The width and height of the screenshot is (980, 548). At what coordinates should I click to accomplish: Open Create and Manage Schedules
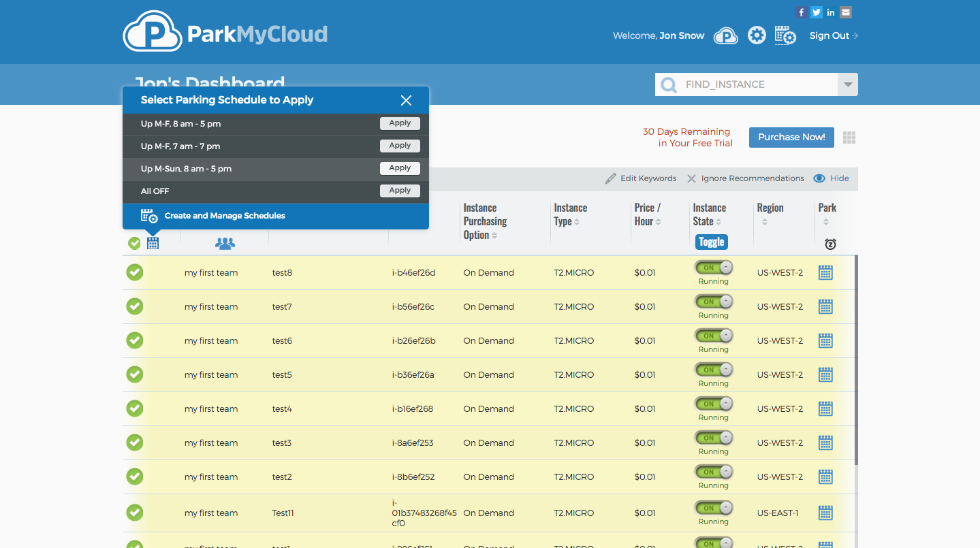click(x=225, y=216)
